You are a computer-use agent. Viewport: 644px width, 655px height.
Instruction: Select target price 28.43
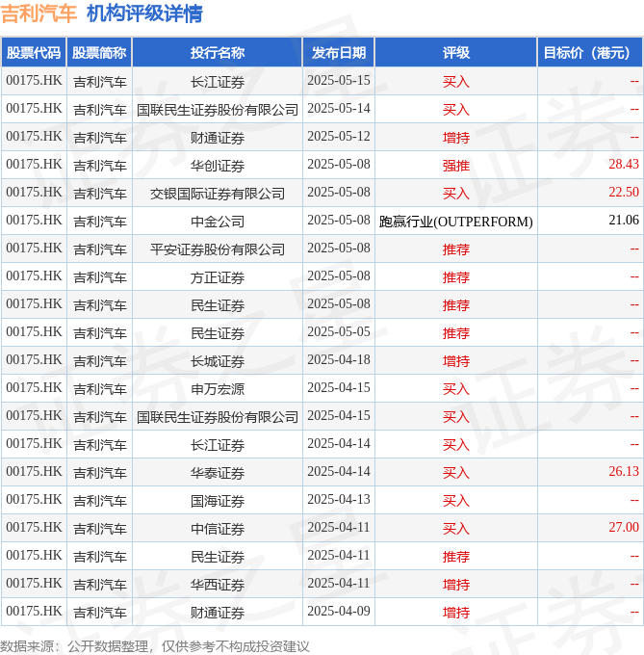[x=624, y=164]
